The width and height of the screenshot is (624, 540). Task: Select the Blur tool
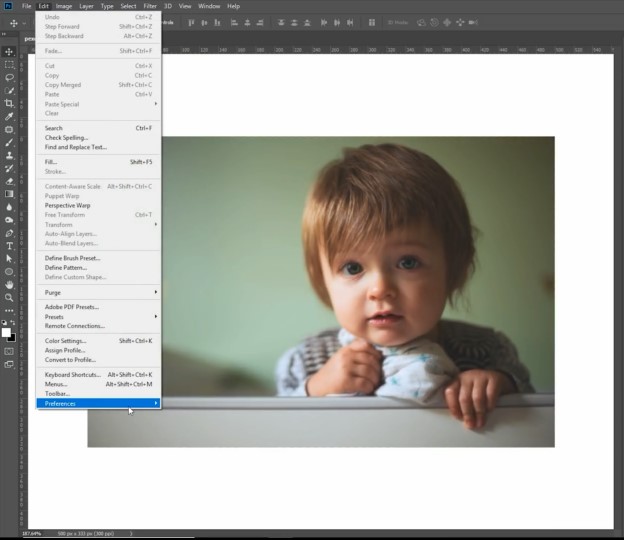coord(9,207)
